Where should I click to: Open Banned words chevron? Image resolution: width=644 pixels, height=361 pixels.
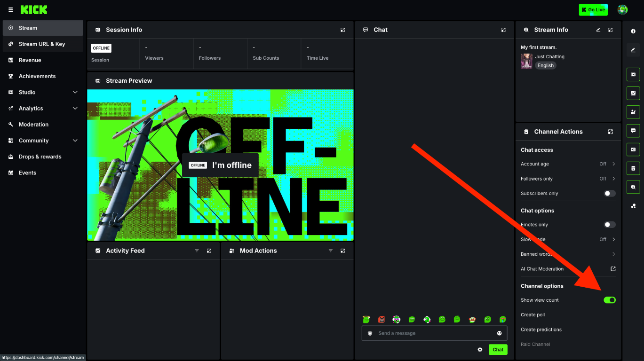coord(613,254)
